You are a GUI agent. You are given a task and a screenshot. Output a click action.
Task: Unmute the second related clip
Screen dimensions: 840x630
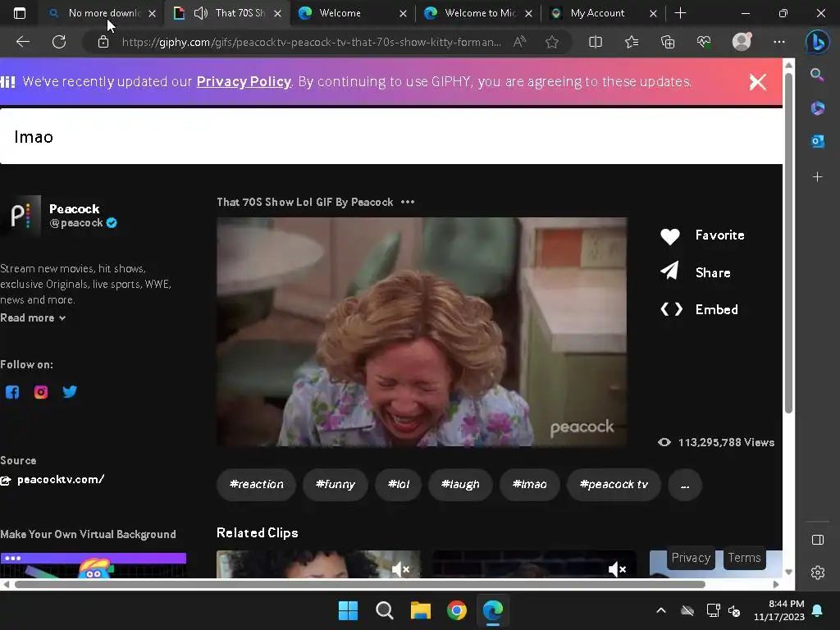pyautogui.click(x=617, y=569)
